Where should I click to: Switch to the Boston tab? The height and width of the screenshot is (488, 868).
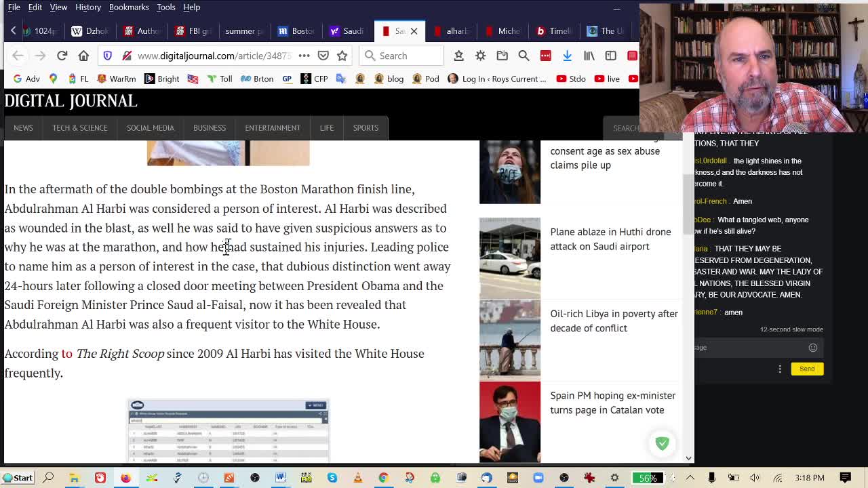pos(296,31)
